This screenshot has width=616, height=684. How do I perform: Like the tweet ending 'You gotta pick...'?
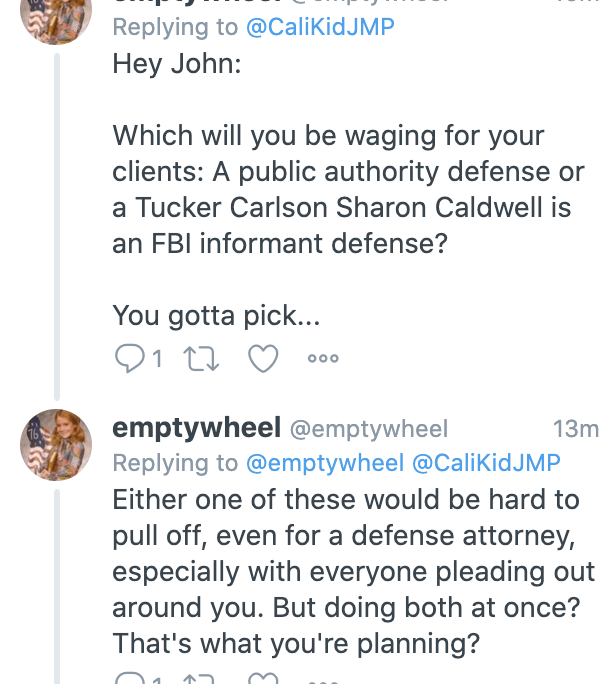point(262,358)
